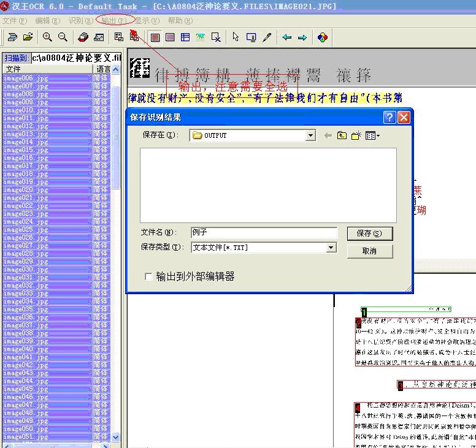Screen dimensions: 476x448
Task: Click red region 2 in page preview
Action: [415, 342]
